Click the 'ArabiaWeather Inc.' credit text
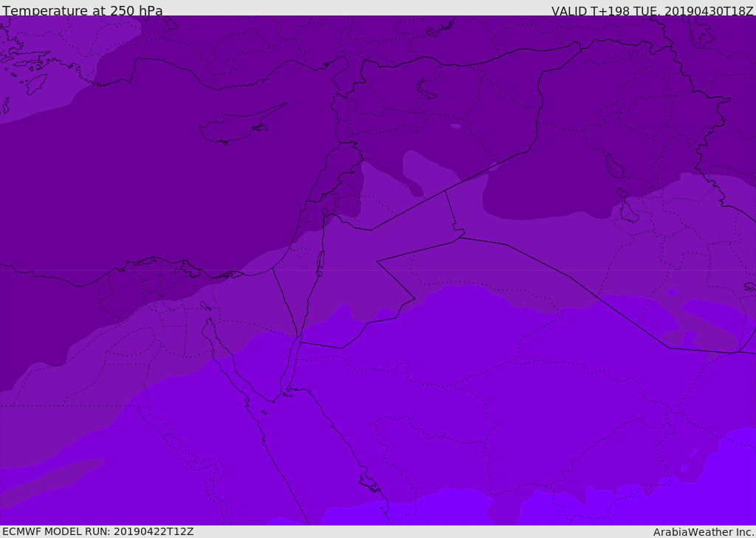This screenshot has width=756, height=538. point(704,532)
